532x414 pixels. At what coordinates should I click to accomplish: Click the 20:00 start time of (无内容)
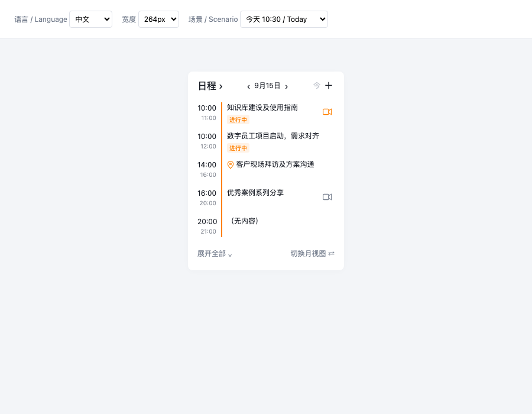point(207,222)
